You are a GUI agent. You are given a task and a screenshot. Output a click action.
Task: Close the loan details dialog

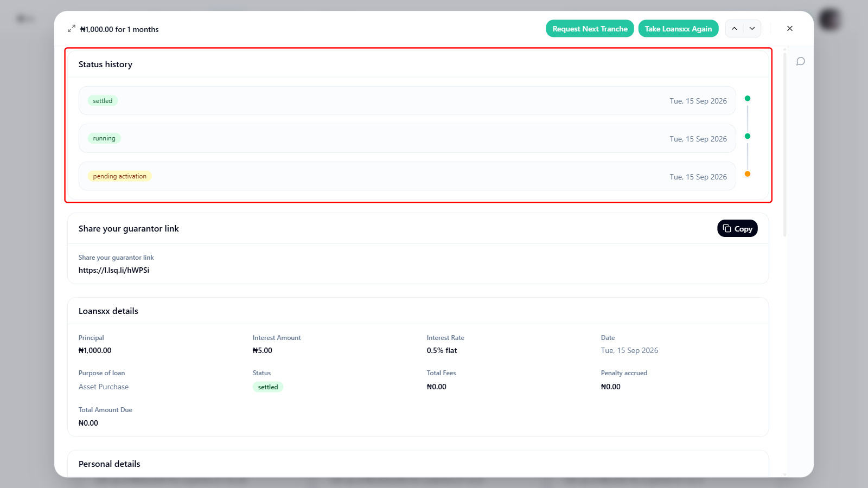[x=790, y=29]
